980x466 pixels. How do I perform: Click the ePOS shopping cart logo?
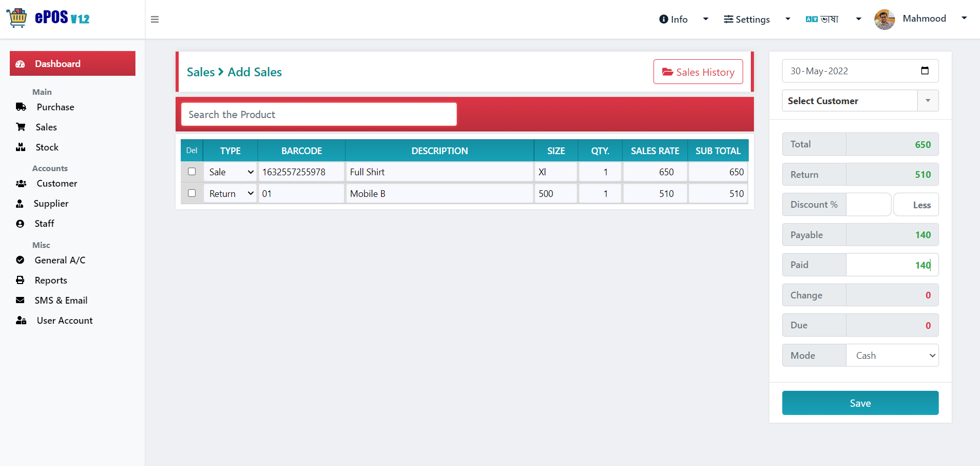[17, 18]
